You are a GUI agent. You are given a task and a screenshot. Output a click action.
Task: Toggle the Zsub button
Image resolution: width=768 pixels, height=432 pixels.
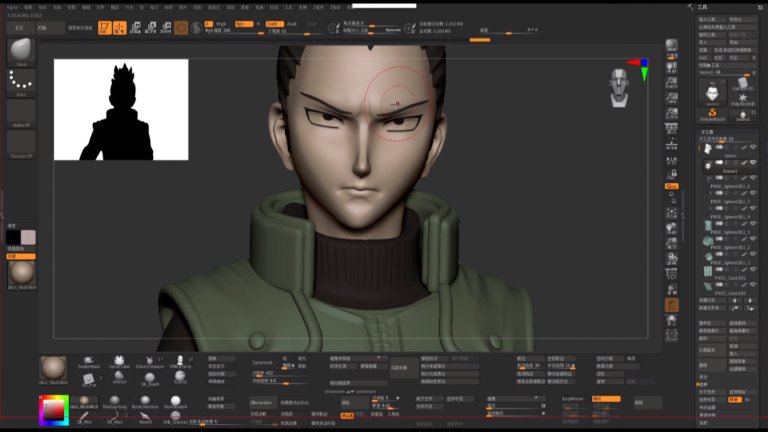point(292,24)
